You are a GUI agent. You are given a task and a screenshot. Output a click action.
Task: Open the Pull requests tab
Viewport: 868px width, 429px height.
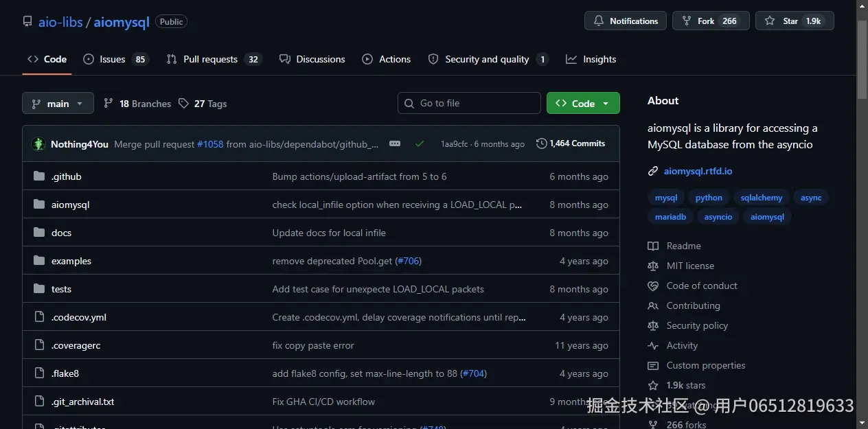pos(213,59)
